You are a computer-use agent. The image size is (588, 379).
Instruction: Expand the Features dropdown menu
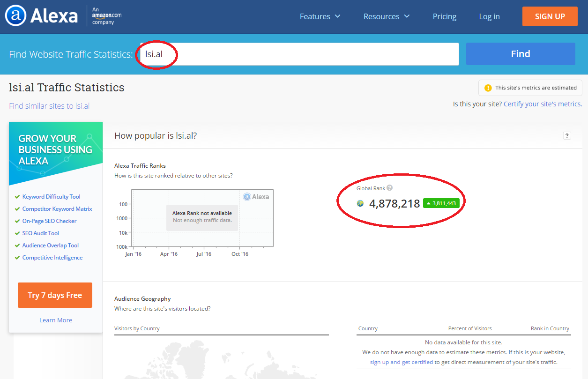(x=320, y=16)
